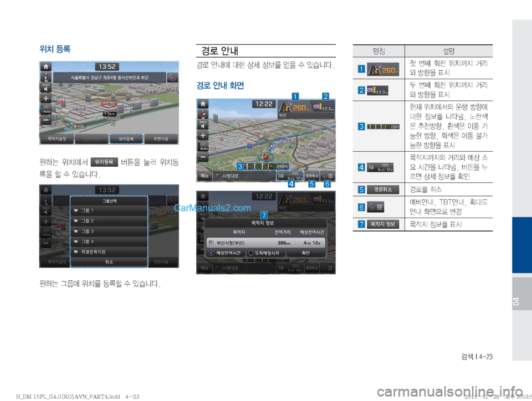This screenshot has width=532, height=401.
Task: Open 그룹 3 folder in group selection list
Action: [x=109, y=231]
